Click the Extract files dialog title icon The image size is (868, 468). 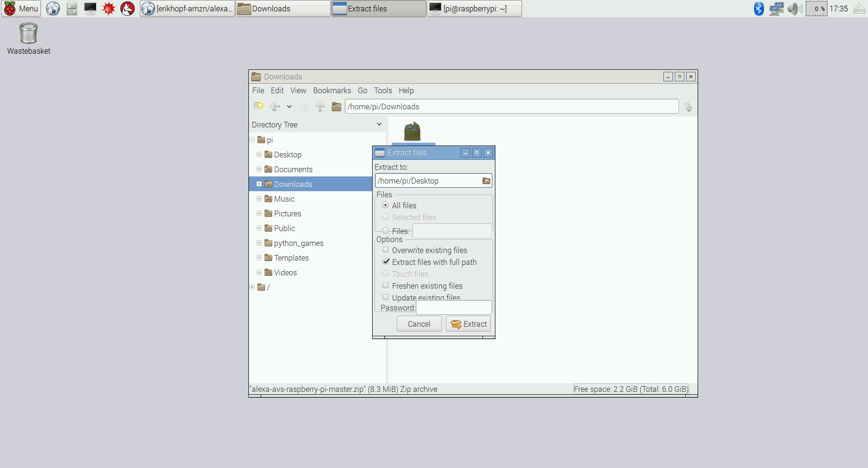[380, 153]
